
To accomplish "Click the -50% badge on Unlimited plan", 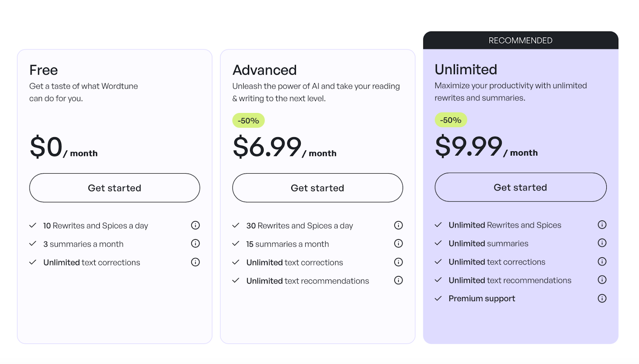I will coord(450,120).
